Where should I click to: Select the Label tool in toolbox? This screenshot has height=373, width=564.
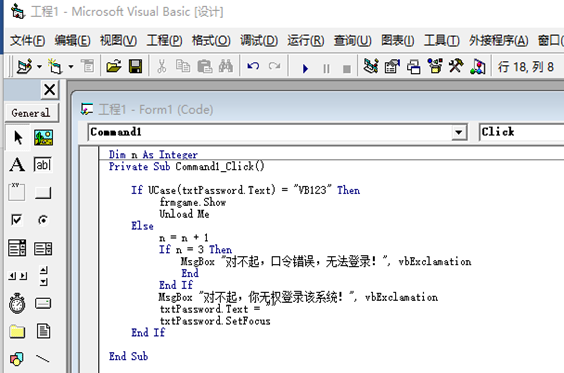[x=17, y=165]
